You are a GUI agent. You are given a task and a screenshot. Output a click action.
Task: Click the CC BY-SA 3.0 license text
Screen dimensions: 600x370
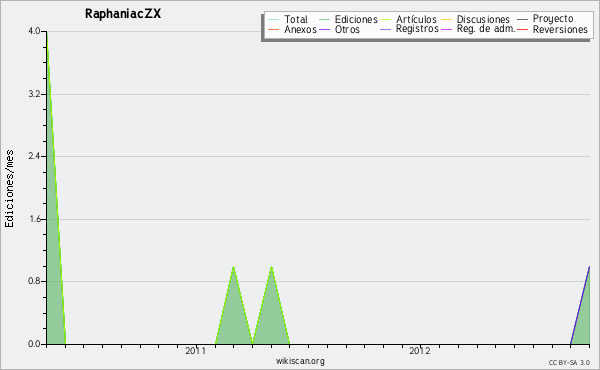point(569,363)
